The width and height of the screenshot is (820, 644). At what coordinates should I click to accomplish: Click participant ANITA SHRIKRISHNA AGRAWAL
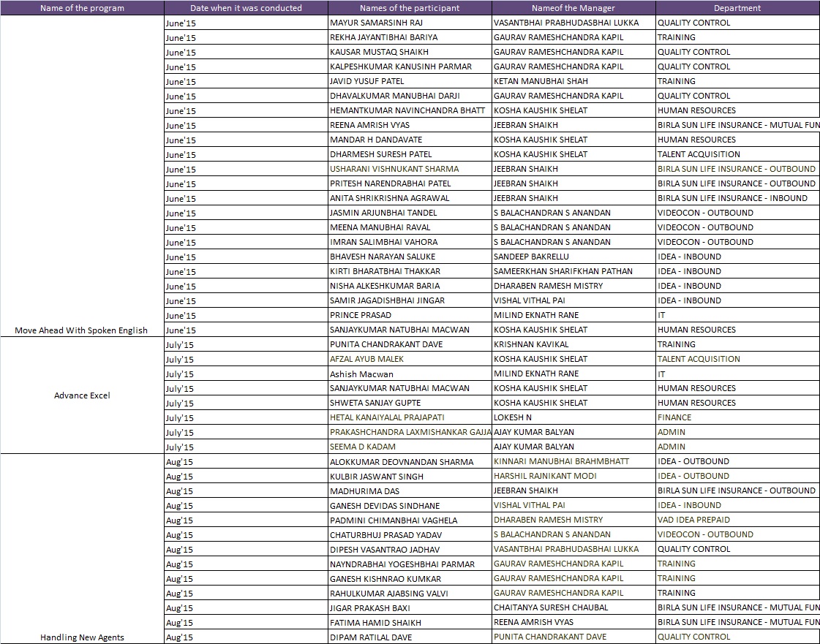pyautogui.click(x=410, y=198)
